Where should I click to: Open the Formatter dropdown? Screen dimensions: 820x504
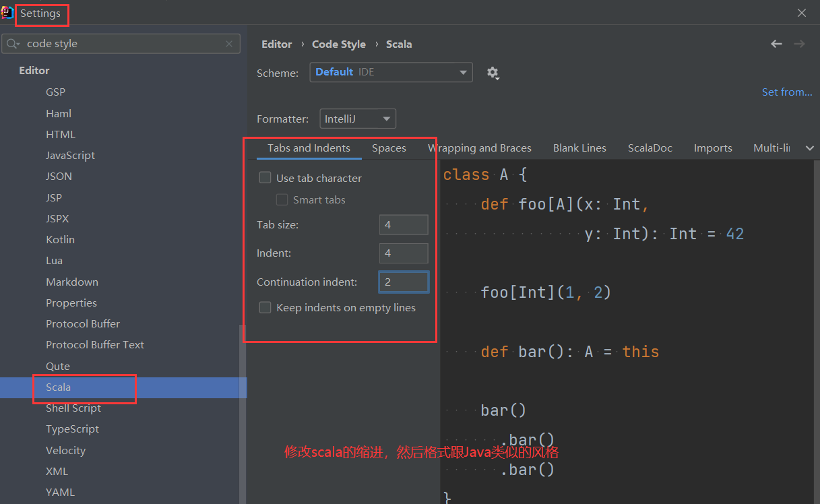point(357,119)
